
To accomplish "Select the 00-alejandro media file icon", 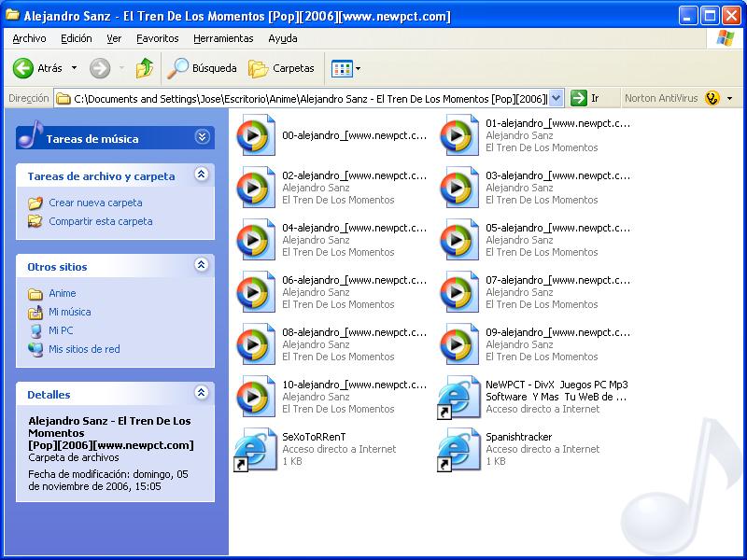I will 255,135.
